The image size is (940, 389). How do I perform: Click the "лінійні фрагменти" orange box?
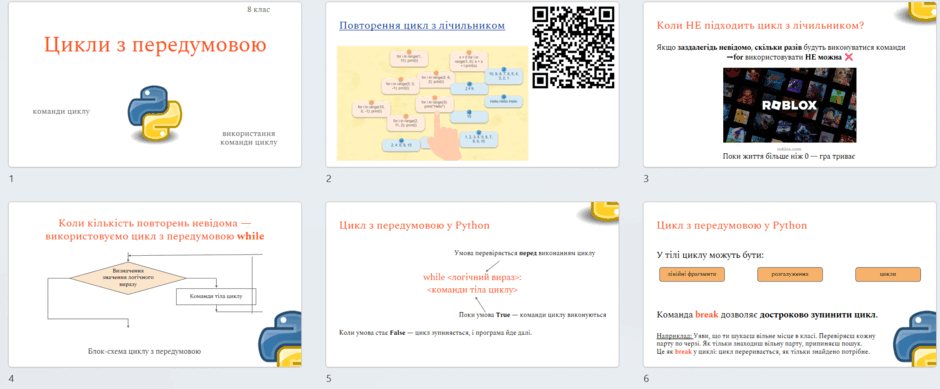[x=691, y=275]
